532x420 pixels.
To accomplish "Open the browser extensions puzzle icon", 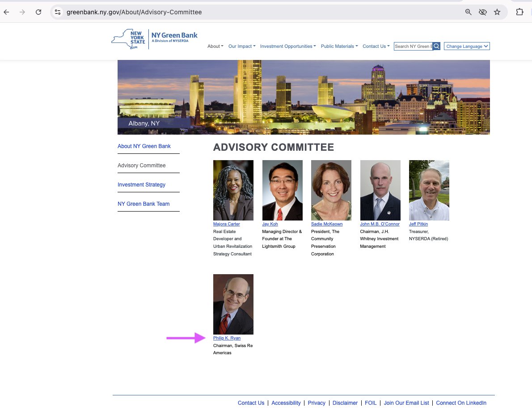I will (519, 12).
